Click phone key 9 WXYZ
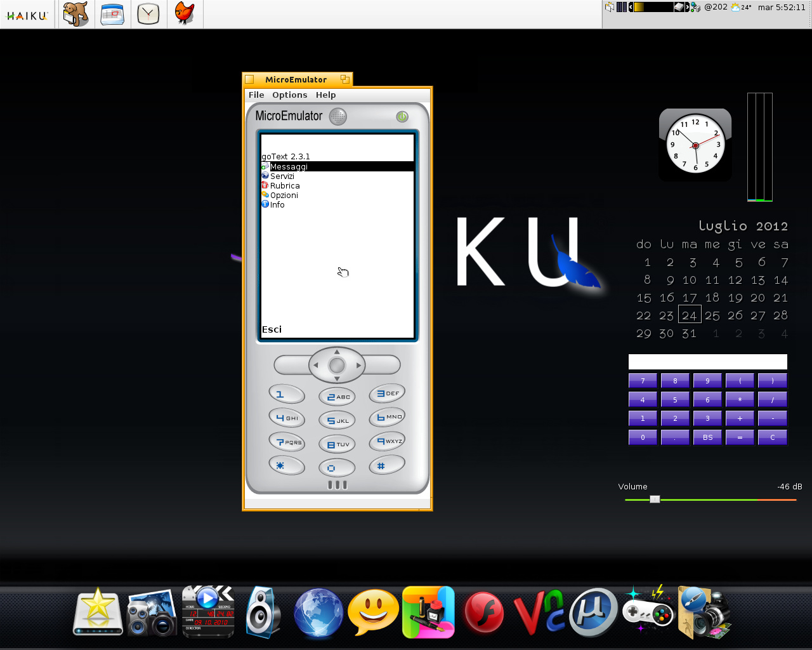 coord(387,441)
